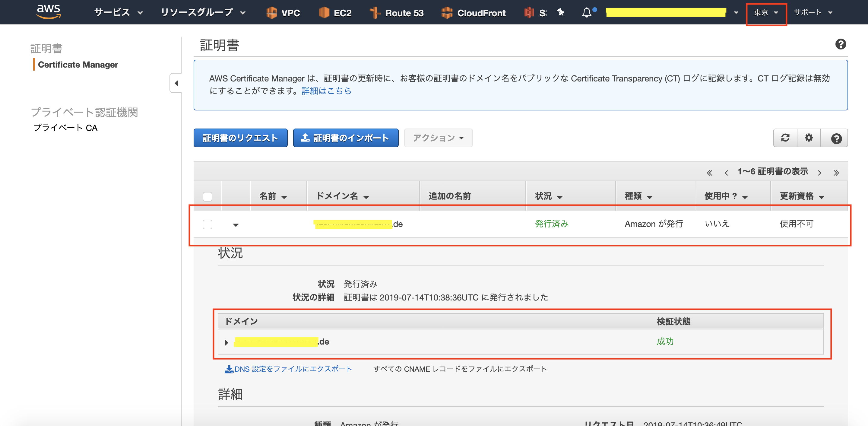Open the 東京 region dropdown

click(765, 12)
